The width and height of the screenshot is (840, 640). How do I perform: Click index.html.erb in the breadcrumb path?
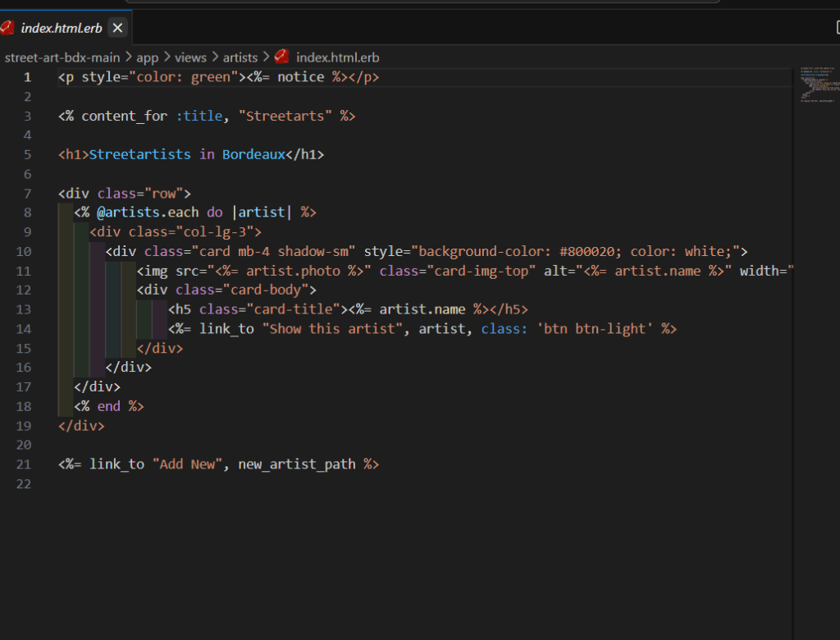(x=338, y=57)
